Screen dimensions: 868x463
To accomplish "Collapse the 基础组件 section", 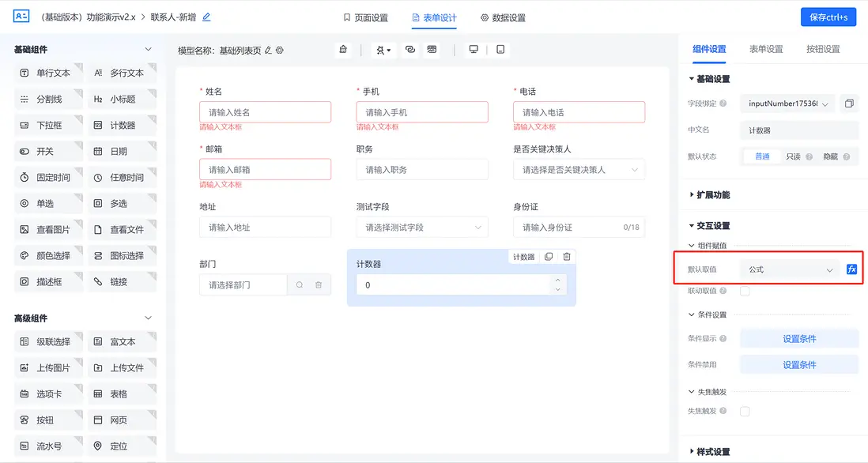I will (148, 47).
